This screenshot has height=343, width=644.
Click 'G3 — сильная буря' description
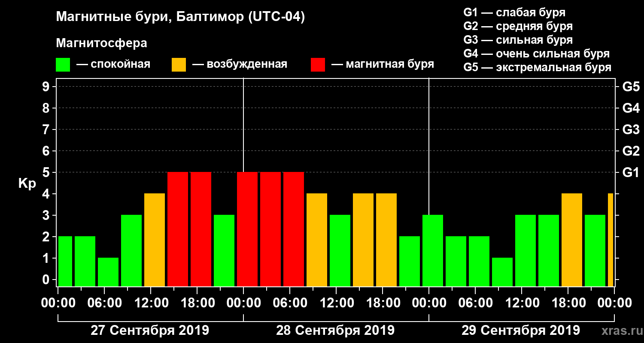tap(518, 40)
